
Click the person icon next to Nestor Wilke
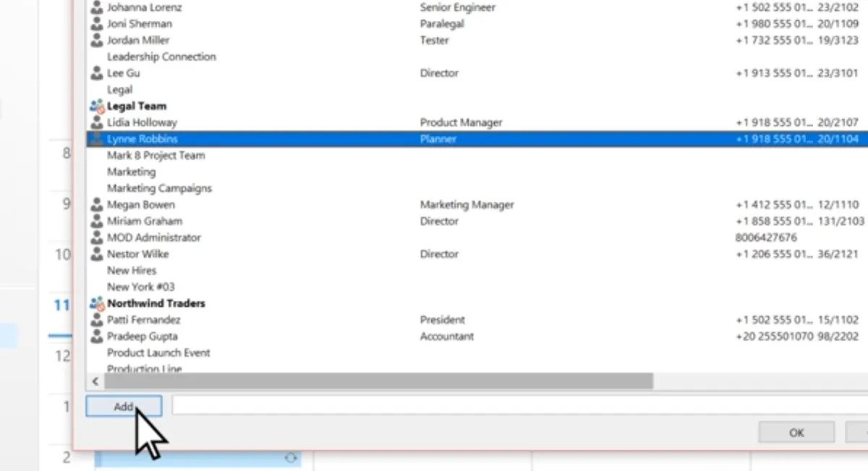point(97,254)
